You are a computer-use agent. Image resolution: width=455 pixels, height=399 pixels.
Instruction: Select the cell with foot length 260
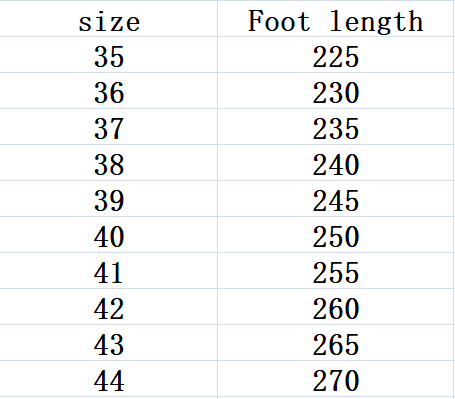point(336,307)
